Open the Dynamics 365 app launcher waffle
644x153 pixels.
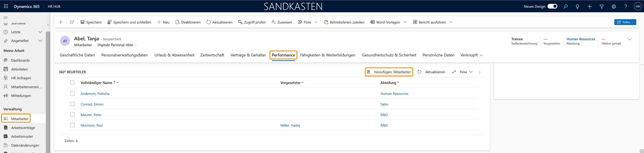pos(6,6)
